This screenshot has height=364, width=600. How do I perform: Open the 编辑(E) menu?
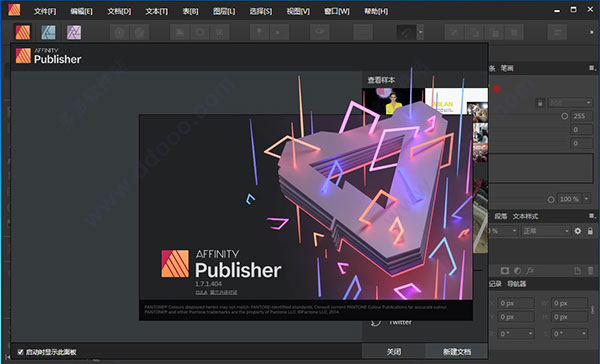pyautogui.click(x=81, y=11)
